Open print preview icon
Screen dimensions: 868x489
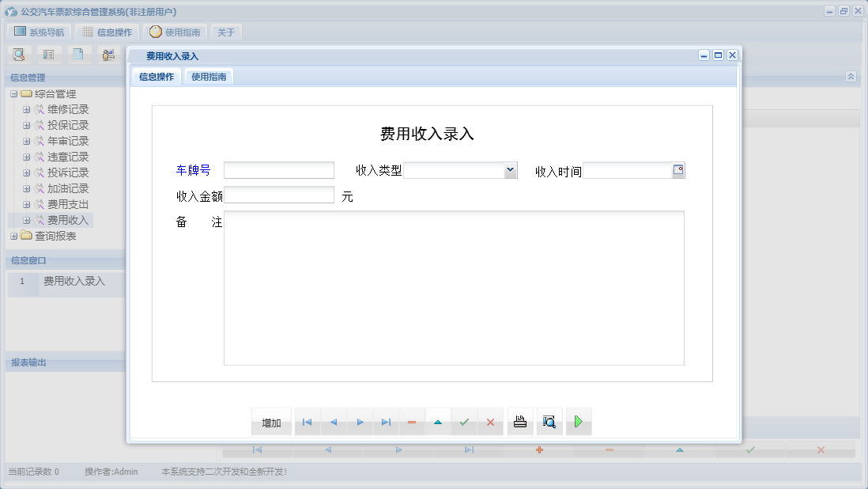pyautogui.click(x=549, y=422)
